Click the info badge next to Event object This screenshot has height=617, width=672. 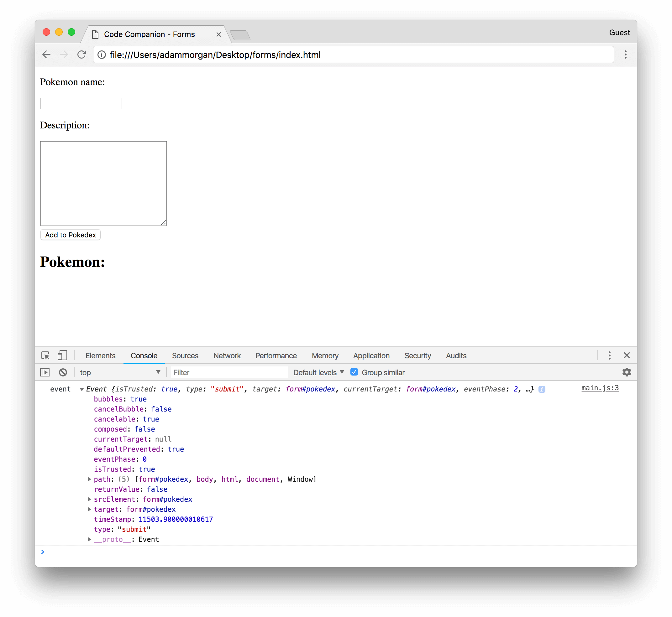coord(542,389)
